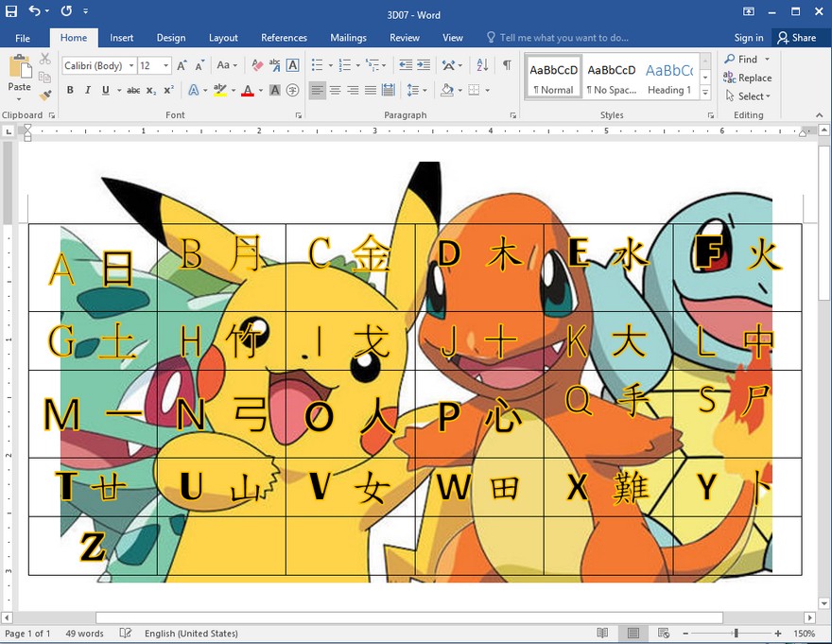
Task: Open the Find dropdown arrow
Action: pyautogui.click(x=768, y=59)
